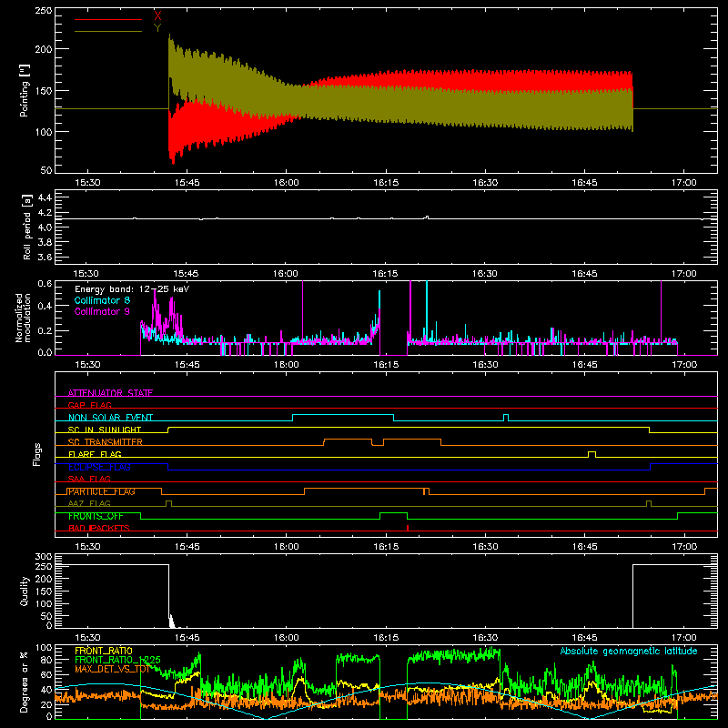Viewport: 728px width, 728px height.
Task: Click the "17:00" time label under Pointing plot
Action: (684, 183)
